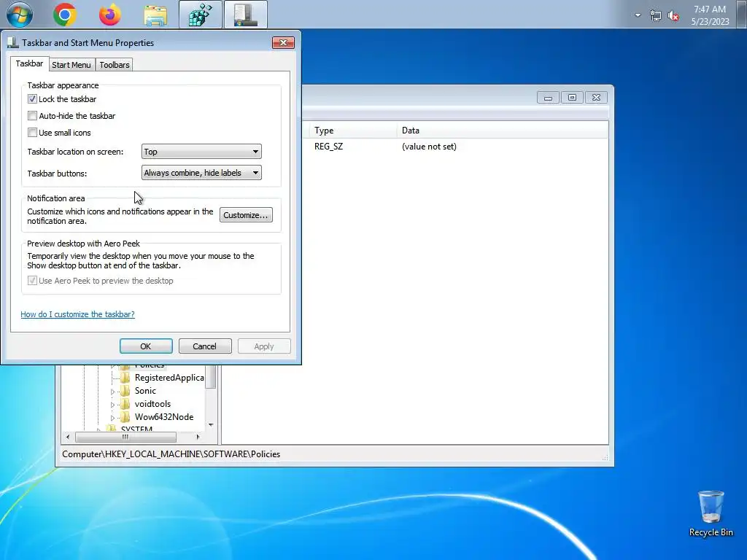
Task: Switch to the Taskbar tab
Action: coord(29,64)
